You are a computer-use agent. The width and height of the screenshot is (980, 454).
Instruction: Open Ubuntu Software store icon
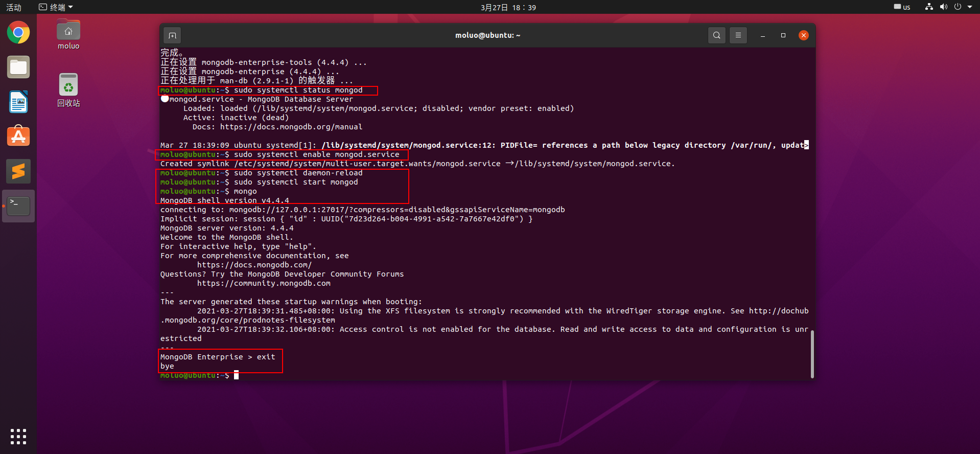coord(18,137)
